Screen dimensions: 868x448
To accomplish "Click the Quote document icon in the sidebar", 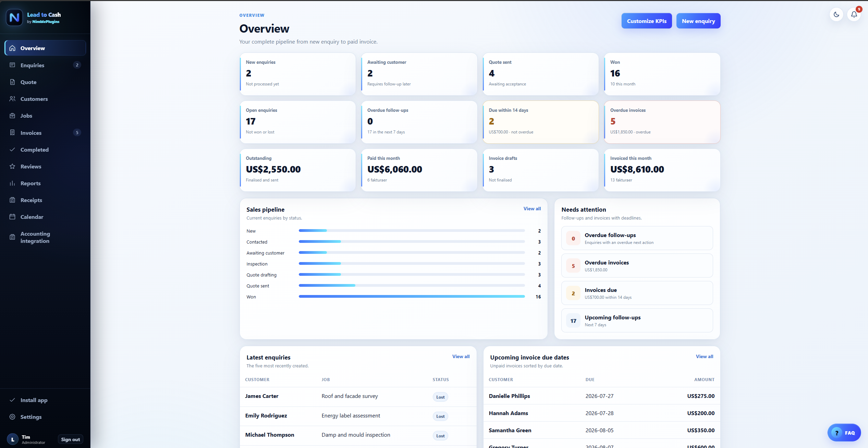I will coord(12,82).
